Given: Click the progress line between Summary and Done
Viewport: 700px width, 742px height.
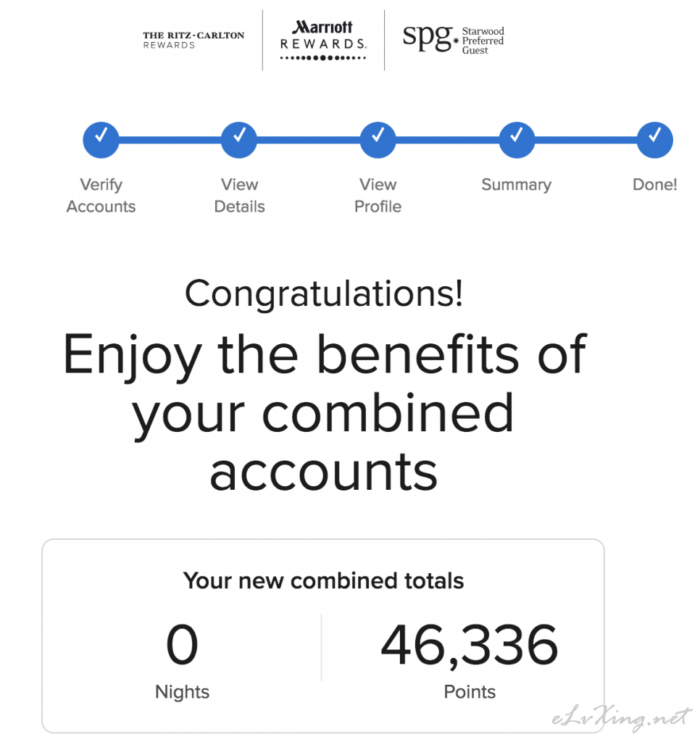Looking at the screenshot, I should [x=586, y=140].
